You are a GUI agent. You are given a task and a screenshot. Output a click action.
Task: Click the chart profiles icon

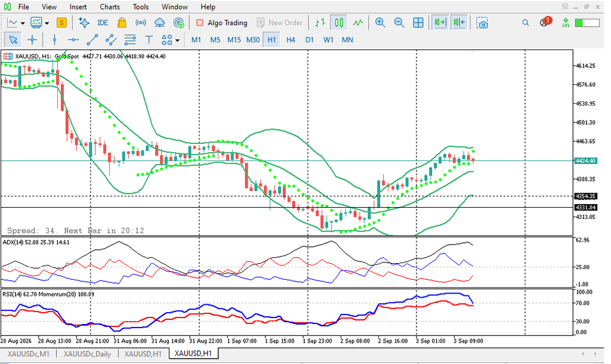pyautogui.click(x=36, y=23)
